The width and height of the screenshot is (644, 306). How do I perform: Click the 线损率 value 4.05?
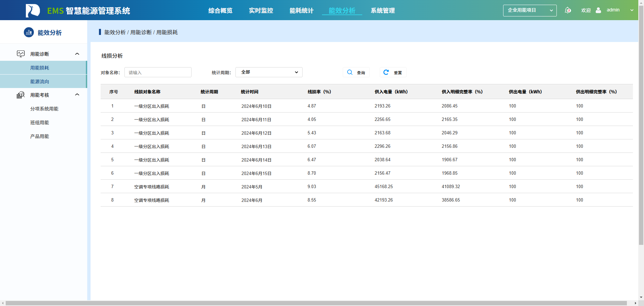[312, 119]
